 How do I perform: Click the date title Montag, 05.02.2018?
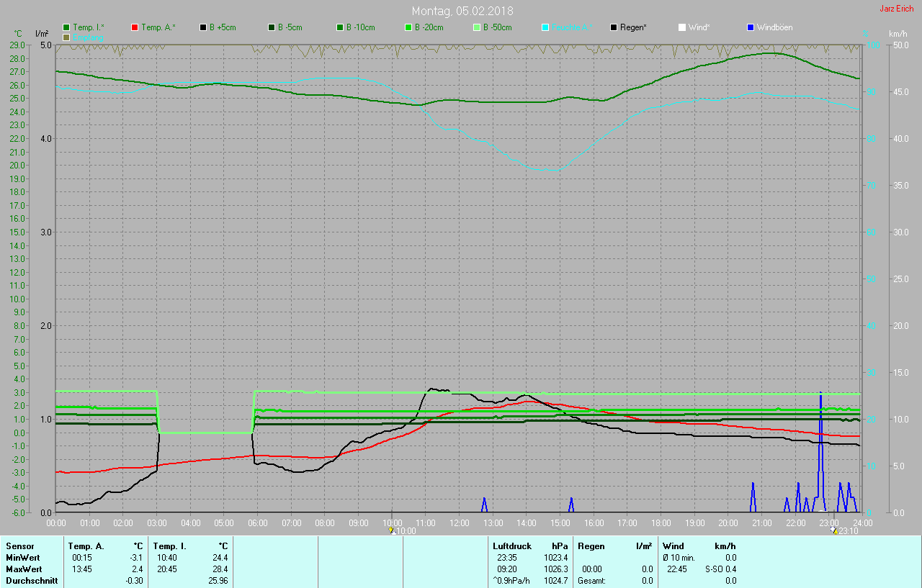tap(462, 11)
